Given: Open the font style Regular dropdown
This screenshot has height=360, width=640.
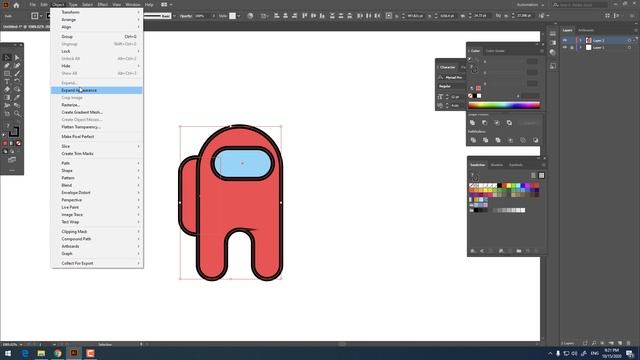Looking at the screenshot, I should click(x=451, y=86).
